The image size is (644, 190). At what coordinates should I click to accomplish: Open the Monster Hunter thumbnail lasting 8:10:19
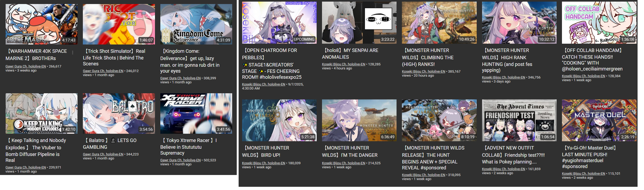(439, 120)
